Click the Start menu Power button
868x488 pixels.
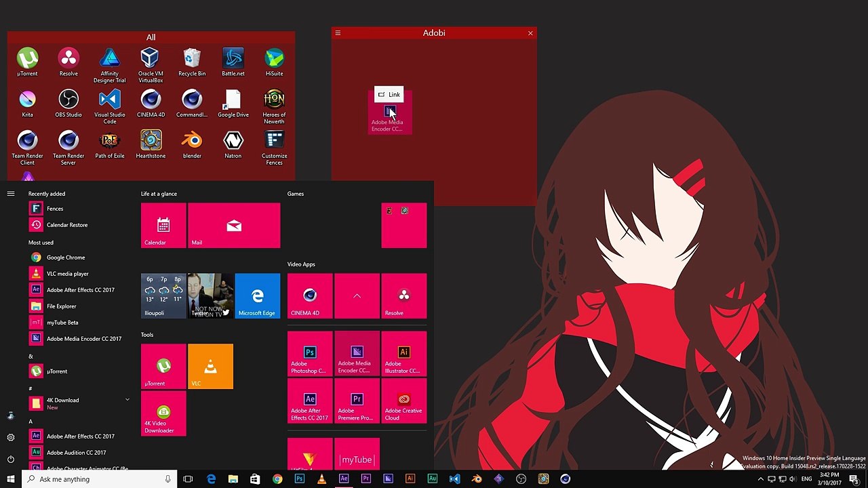[x=11, y=459]
